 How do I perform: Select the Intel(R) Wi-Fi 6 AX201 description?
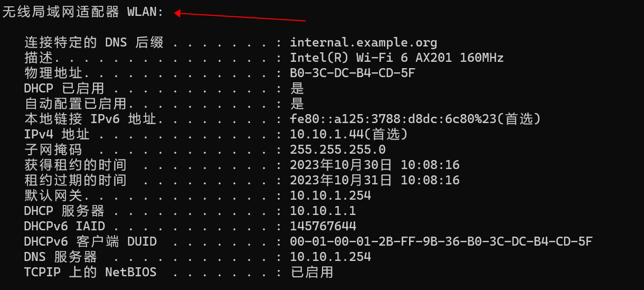[x=396, y=58]
